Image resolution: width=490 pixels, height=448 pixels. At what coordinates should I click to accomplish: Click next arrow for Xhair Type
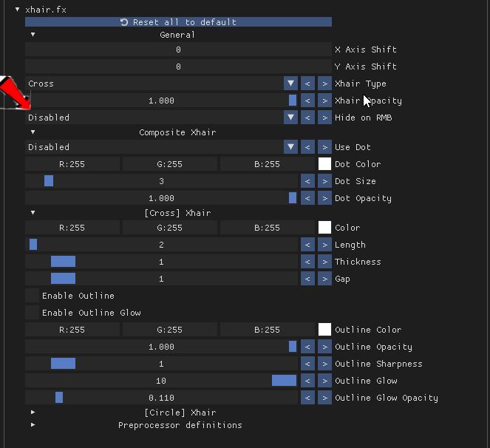(324, 84)
